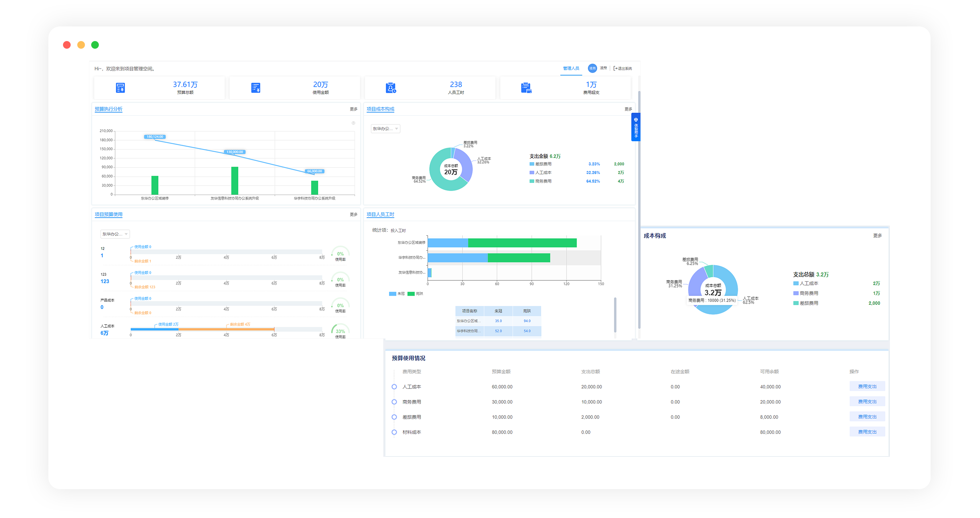Click the 凌寒 user avatar

(x=592, y=68)
